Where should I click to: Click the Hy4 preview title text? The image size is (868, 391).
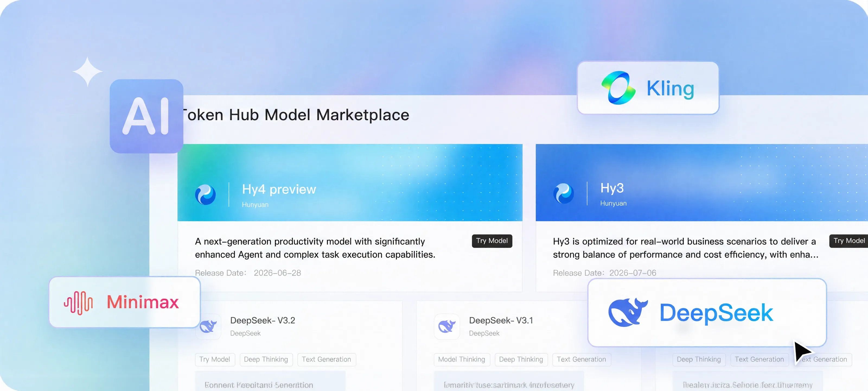279,190
